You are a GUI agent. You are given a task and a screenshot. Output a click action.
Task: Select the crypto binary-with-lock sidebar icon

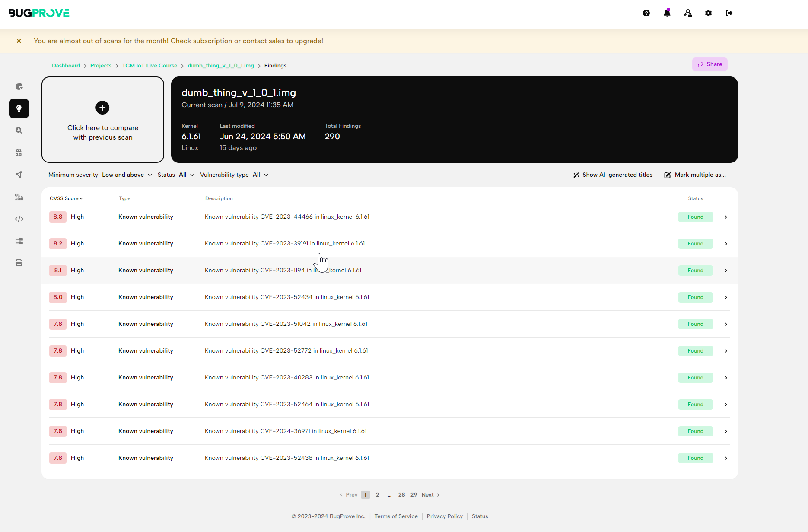point(19,197)
